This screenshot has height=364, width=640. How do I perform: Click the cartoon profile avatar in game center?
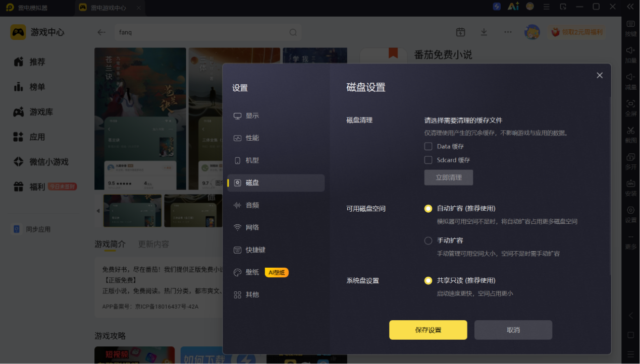click(531, 32)
